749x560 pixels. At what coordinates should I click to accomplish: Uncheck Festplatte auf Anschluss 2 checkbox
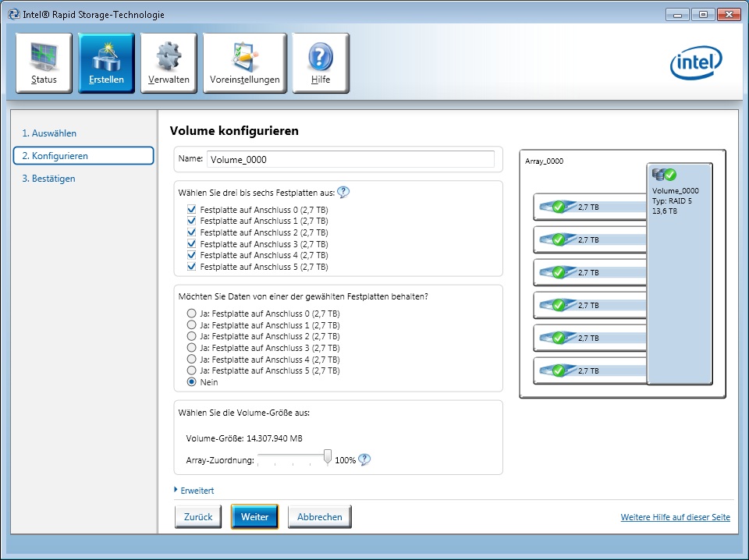[x=192, y=232]
